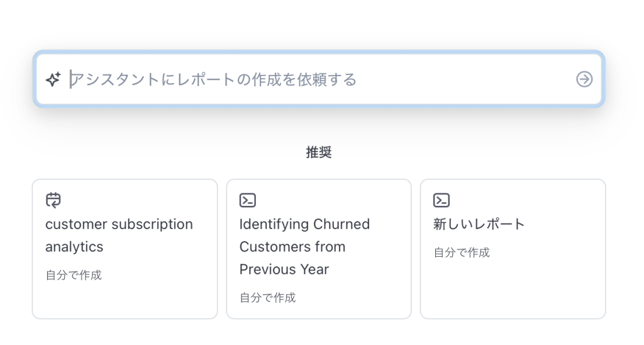Click the calendar schedule icon on subscription analytics card
The width and height of the screenshot is (644, 345).
(53, 200)
